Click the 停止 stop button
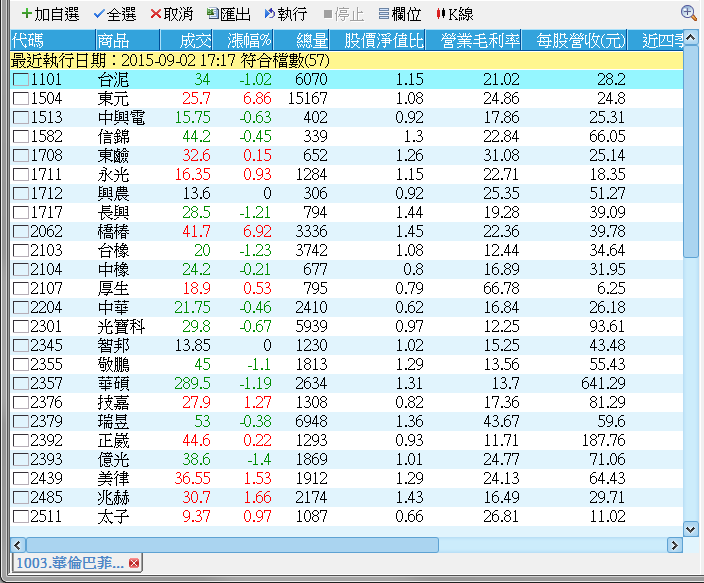This screenshot has width=704, height=583. (x=343, y=14)
